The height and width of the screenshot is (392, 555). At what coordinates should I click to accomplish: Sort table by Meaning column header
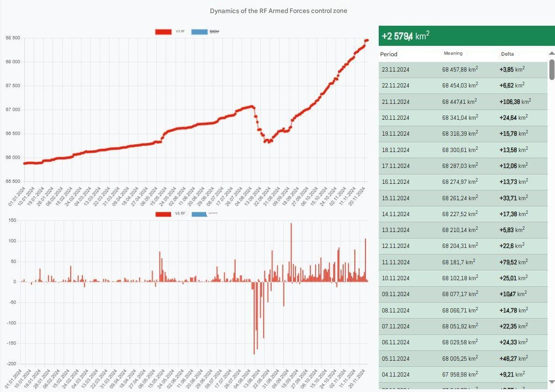[x=453, y=54]
